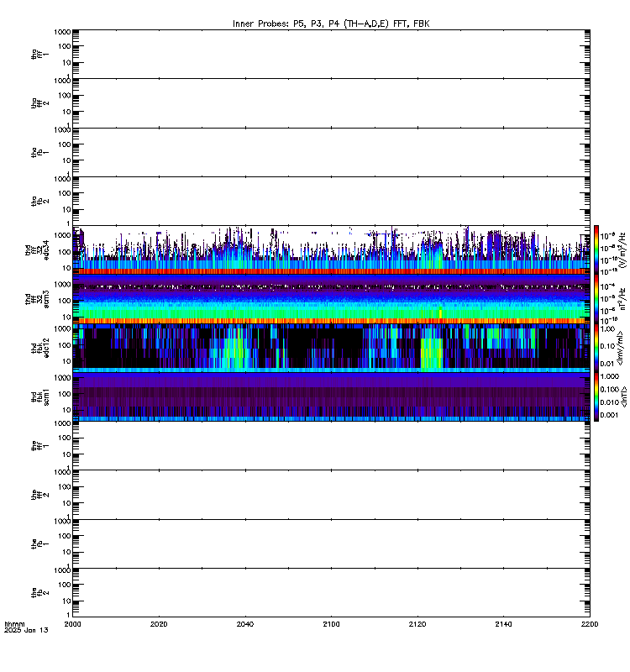Click the <|mV/m|> rainbow color bar
Viewport: 630px width, 672px height.
[596, 348]
